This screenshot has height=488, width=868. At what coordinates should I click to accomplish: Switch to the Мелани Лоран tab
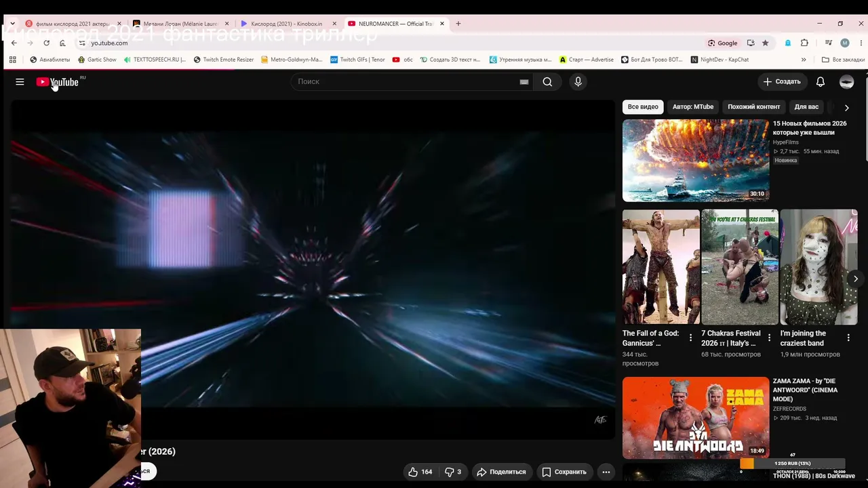(x=180, y=24)
